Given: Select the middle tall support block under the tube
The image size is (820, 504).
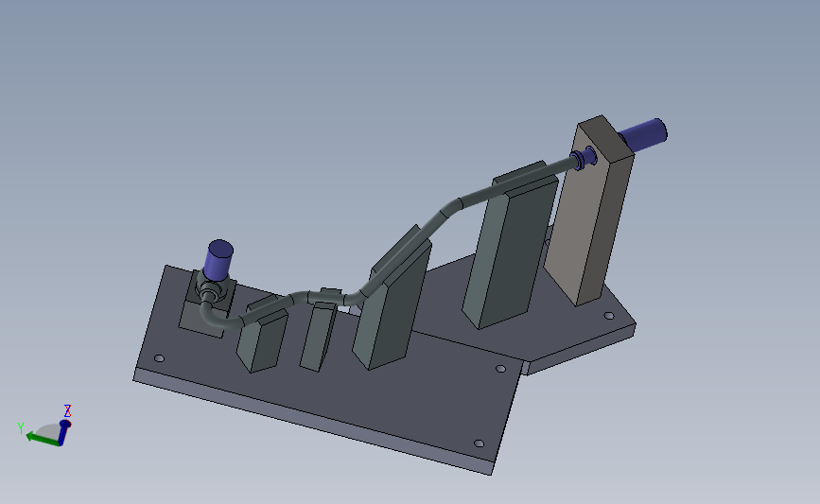Looking at the screenshot, I should [x=392, y=305].
